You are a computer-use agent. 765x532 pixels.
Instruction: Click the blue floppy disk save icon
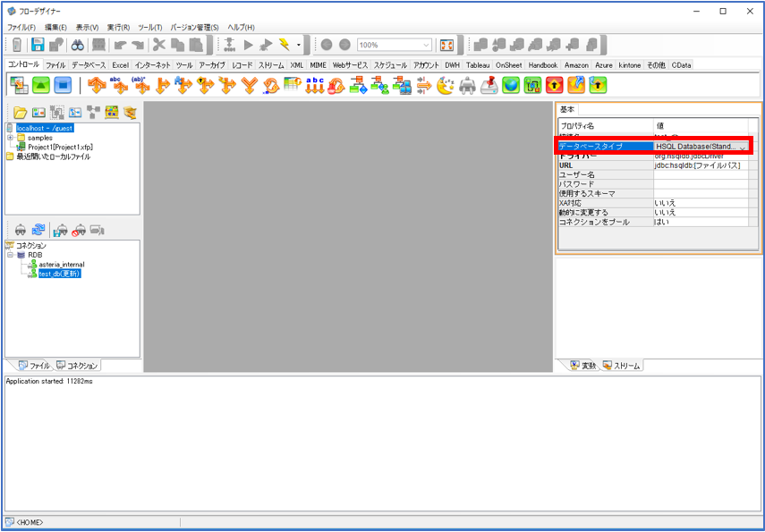coord(38,45)
